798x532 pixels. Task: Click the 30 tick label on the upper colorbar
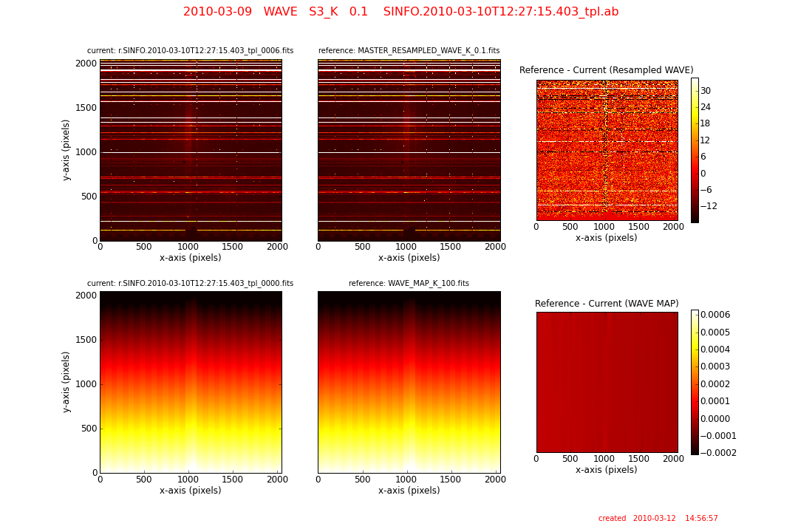point(705,91)
